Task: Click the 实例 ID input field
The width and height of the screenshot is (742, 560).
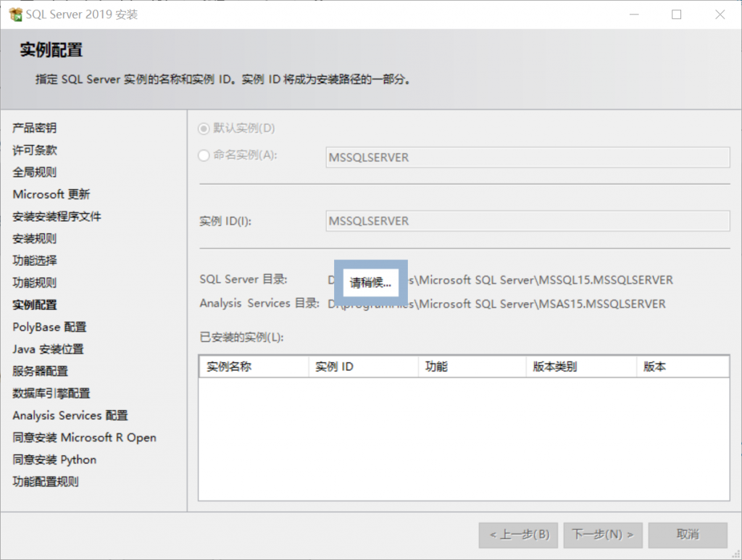Action: click(527, 221)
